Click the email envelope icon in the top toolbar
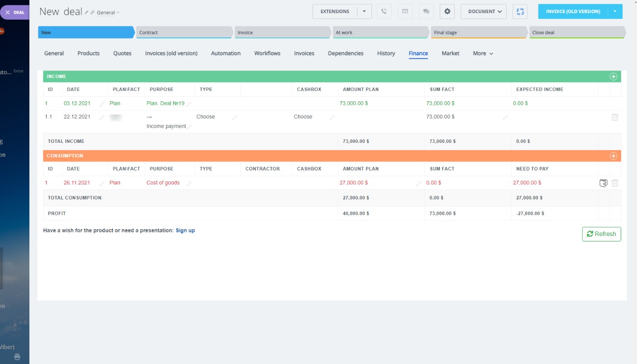Viewport: 637px width, 364px height. [405, 11]
